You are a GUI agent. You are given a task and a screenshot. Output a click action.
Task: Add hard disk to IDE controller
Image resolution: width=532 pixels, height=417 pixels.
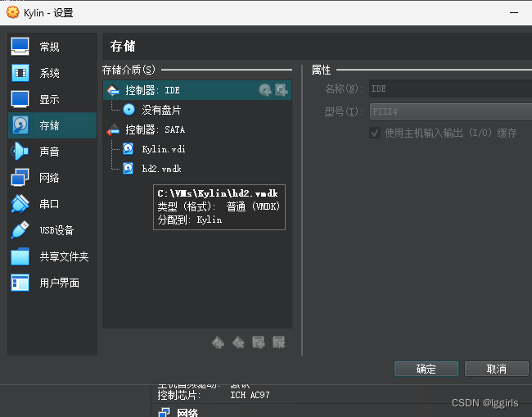click(x=282, y=90)
